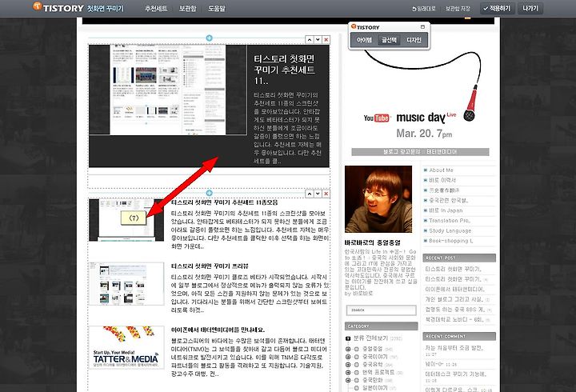This screenshot has height=392, width=576.
Task: Open the 바로 In Japan sidebar link
Action: 446,210
